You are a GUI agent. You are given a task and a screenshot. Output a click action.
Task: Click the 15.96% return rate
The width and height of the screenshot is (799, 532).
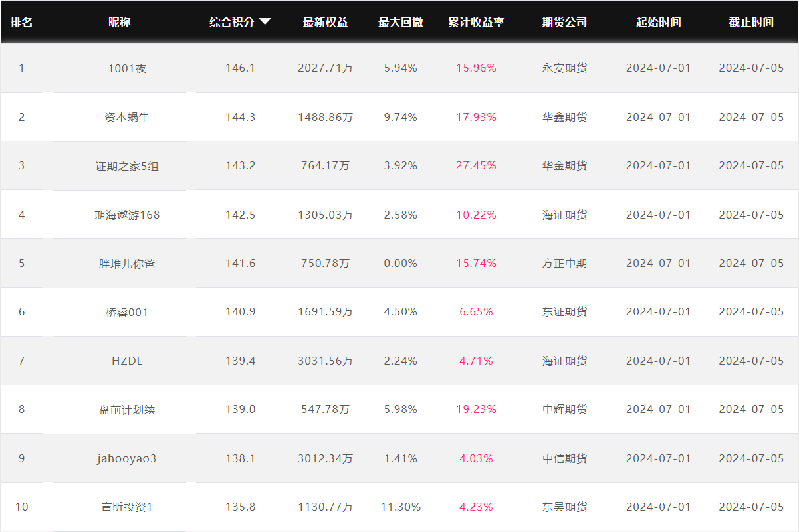click(476, 68)
